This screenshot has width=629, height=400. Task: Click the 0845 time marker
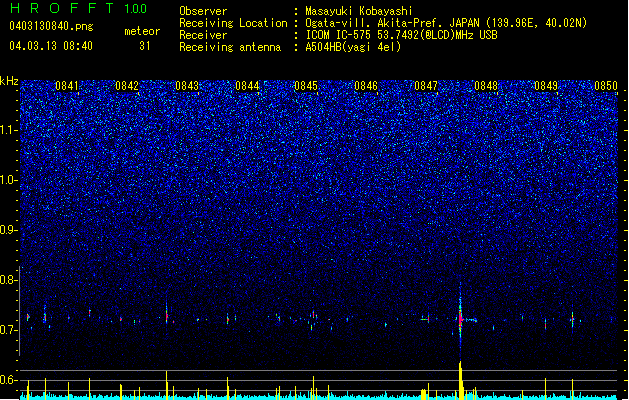pos(306,86)
